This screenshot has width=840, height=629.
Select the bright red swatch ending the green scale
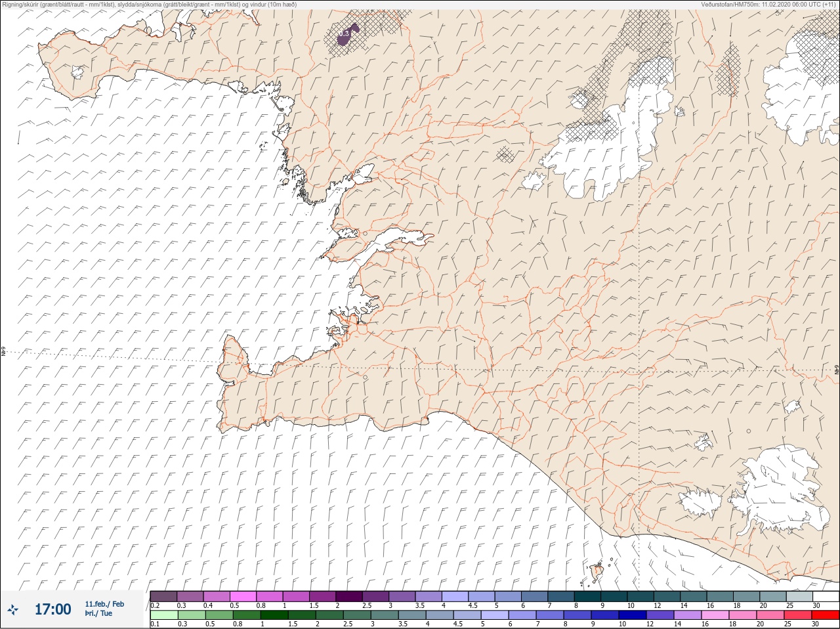tap(826, 615)
